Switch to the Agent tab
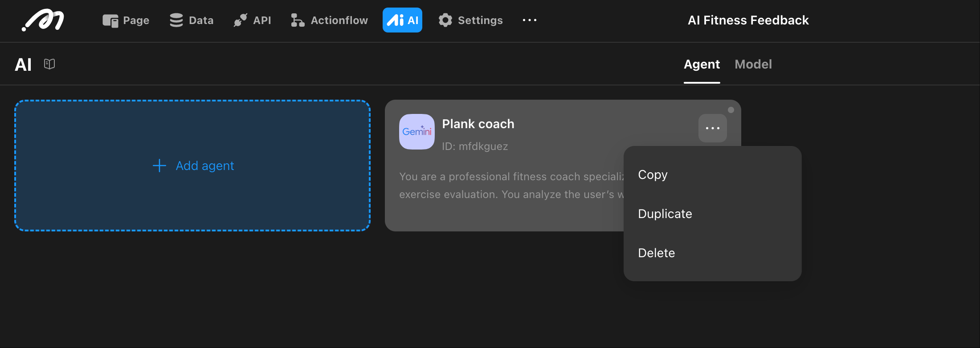This screenshot has height=348, width=980. (702, 65)
